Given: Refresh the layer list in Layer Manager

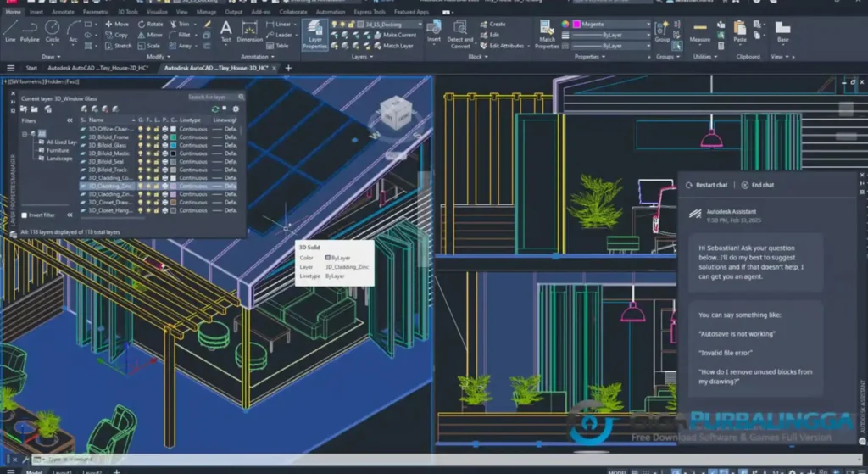Looking at the screenshot, I should (215, 109).
